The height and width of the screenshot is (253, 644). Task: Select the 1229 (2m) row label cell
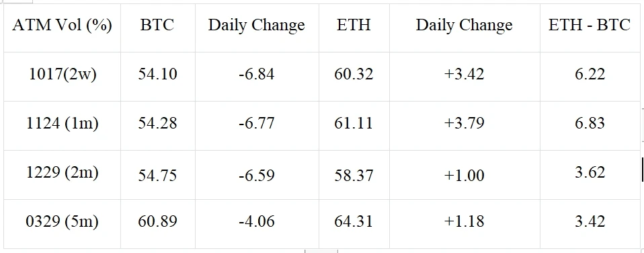62,175
